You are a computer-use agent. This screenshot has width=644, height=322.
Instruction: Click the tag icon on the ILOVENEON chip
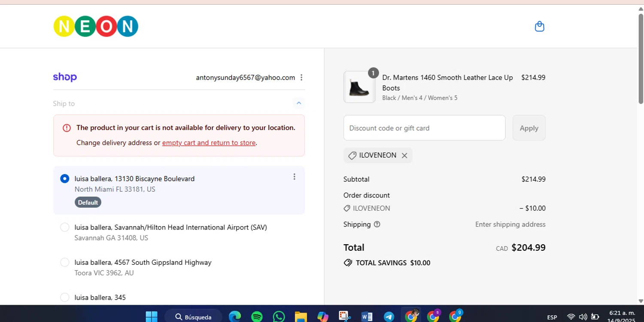[x=352, y=156]
